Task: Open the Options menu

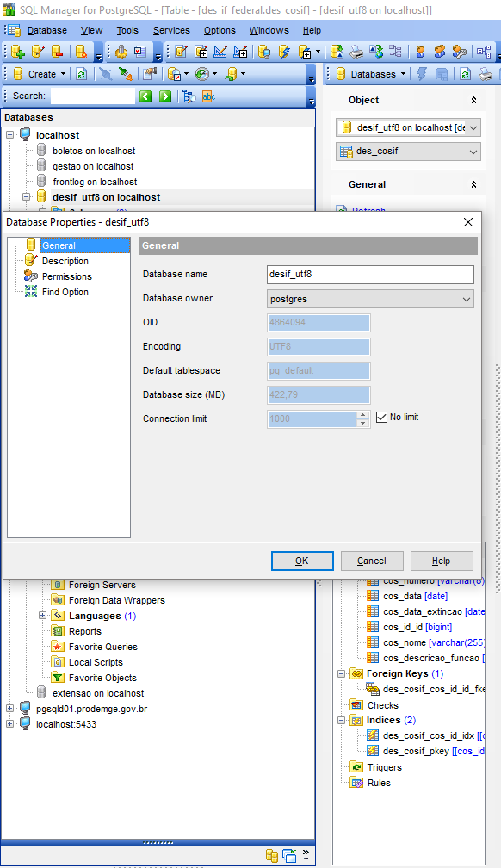Action: coord(220,30)
